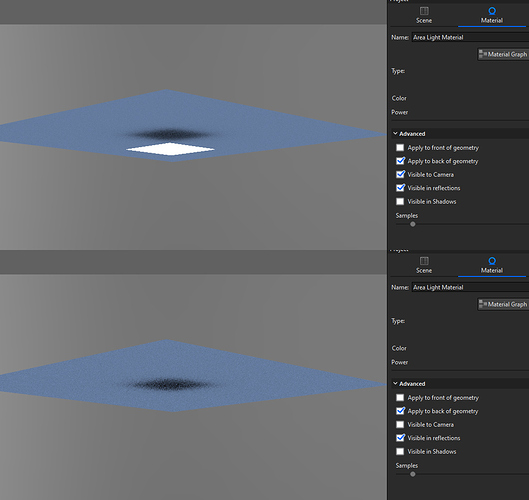Select Material tab icon in lower panel

(492, 261)
